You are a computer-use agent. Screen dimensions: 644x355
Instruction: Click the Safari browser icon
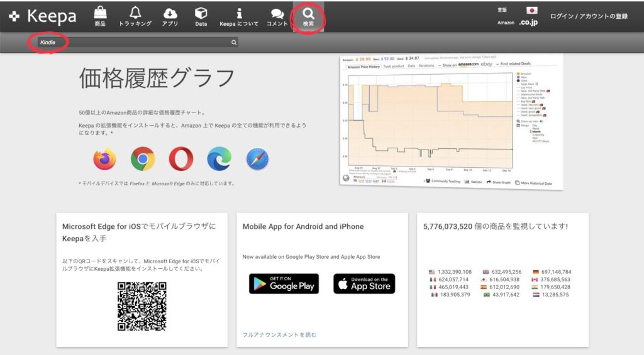click(x=257, y=159)
